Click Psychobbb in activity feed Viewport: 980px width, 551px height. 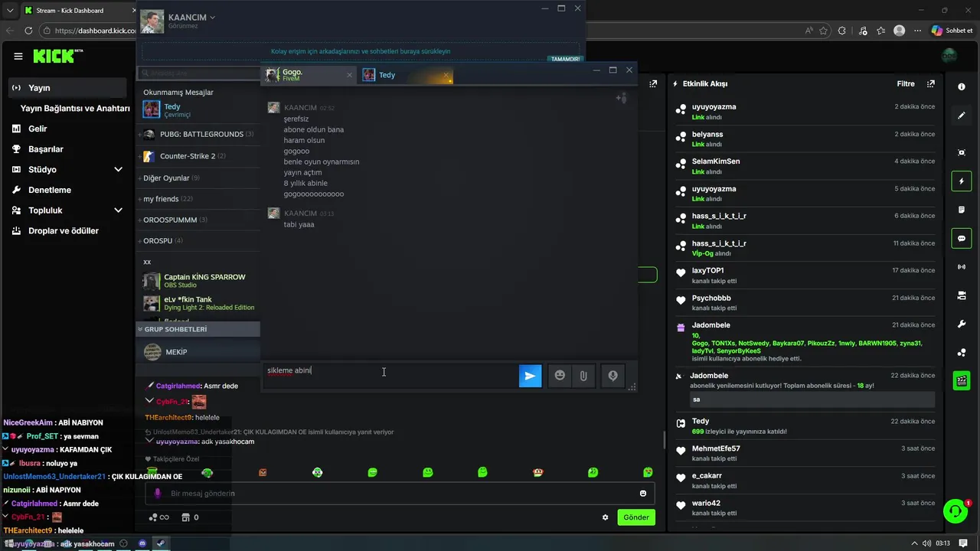click(x=711, y=298)
